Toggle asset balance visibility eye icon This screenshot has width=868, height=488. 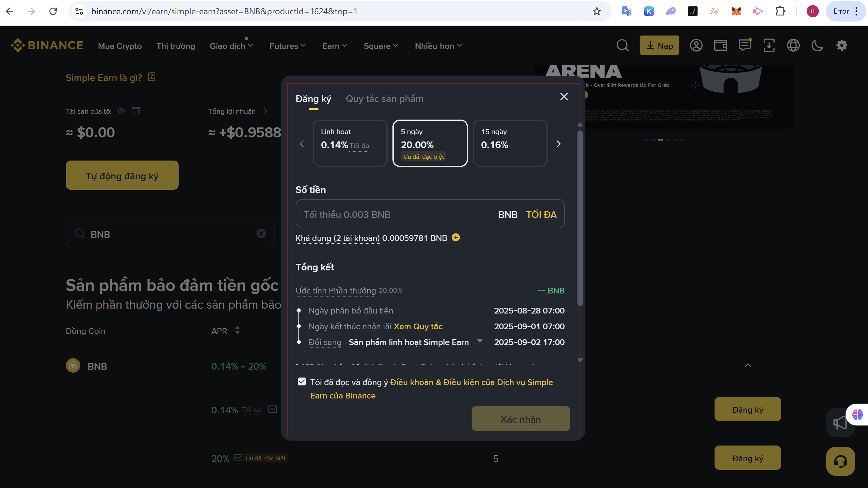coord(121,111)
